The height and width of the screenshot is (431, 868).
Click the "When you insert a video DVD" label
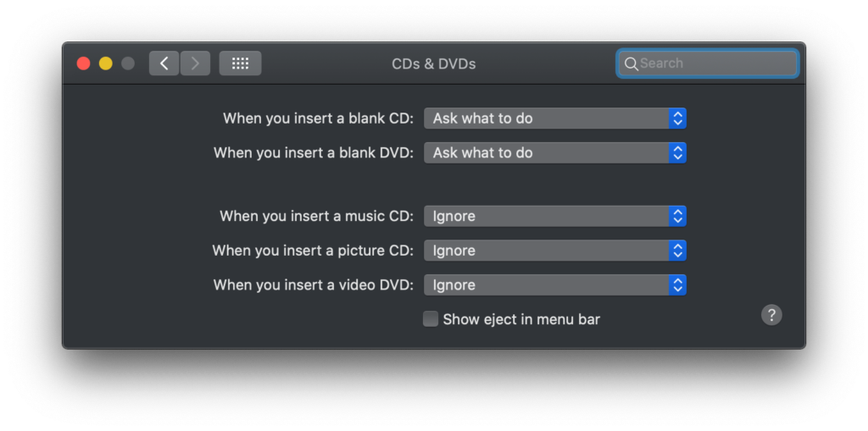pos(313,285)
